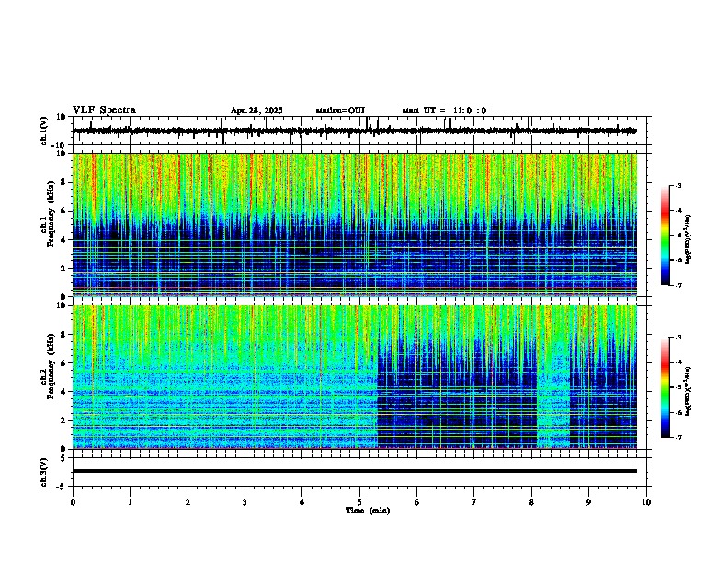Viewport: 728px width, 563px height.
Task: Click the 'VLF Spectra' title text
Action: 104,110
